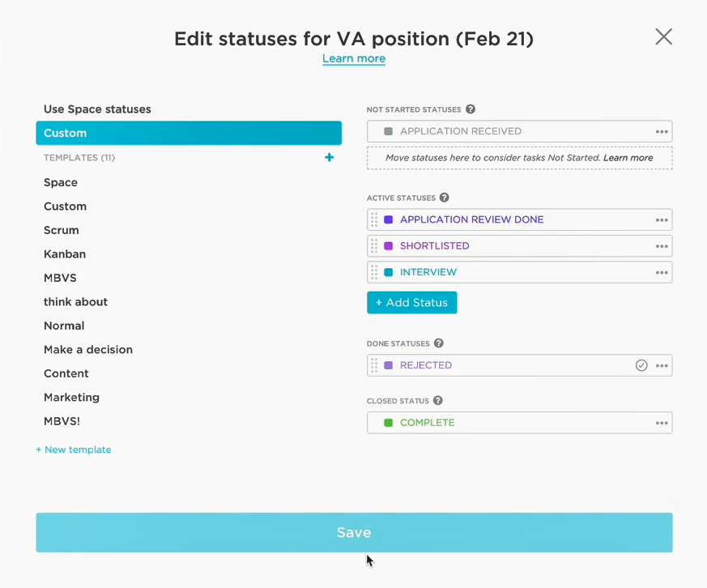Click drag handle of APPLICATION REVIEW DONE status
The image size is (707, 588).
(374, 219)
